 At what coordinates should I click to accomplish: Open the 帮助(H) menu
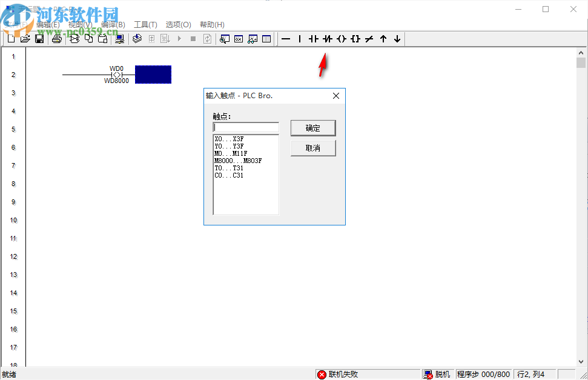[213, 25]
